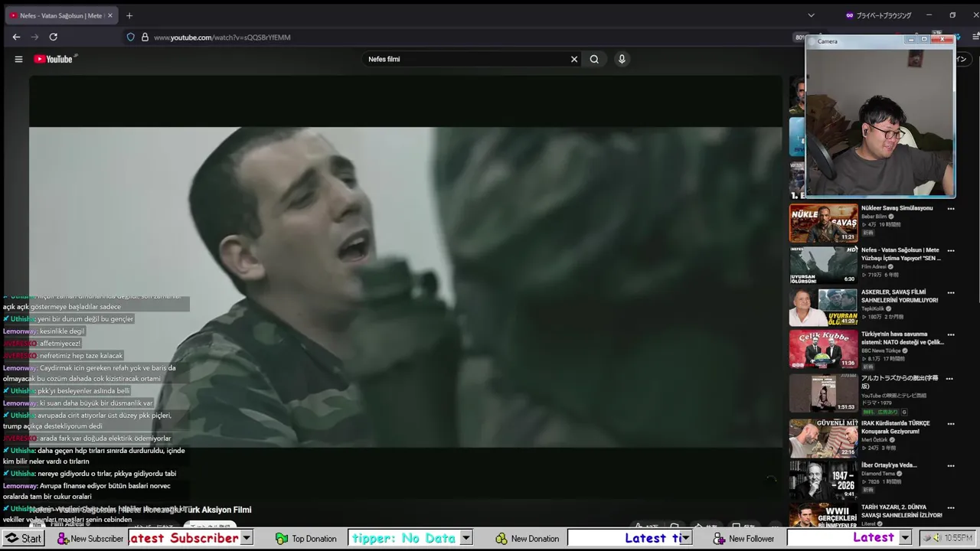
Task: Open options for 'Nefes - Vatan Sağolsun' suggestion
Action: 951,250
